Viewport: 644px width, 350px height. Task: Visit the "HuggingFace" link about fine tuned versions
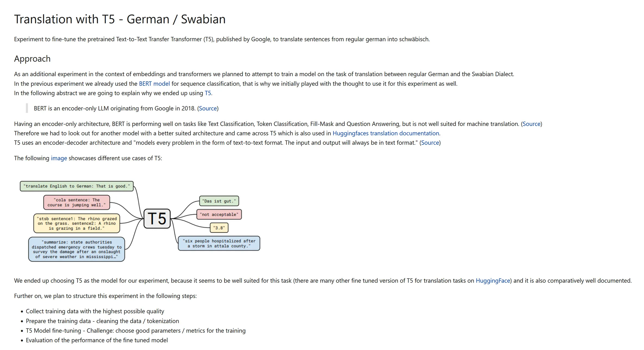(x=493, y=281)
